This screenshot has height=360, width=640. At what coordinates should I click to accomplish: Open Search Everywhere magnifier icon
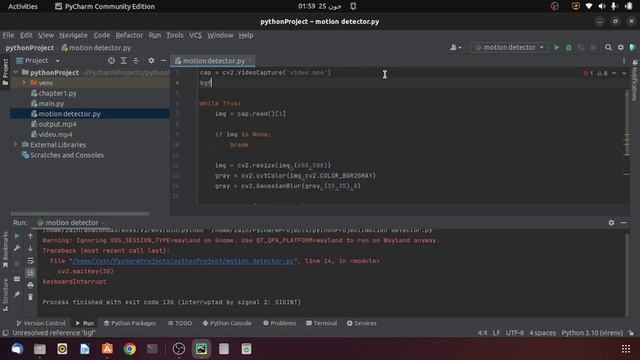(x=608, y=48)
